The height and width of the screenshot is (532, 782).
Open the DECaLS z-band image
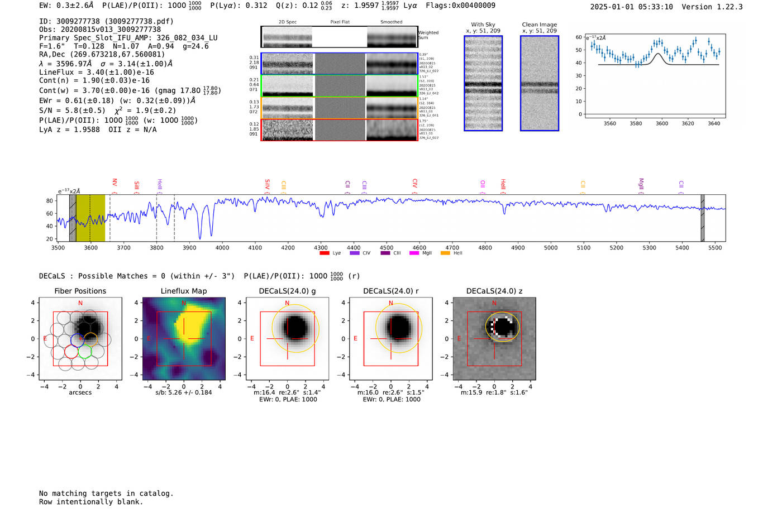(x=494, y=339)
